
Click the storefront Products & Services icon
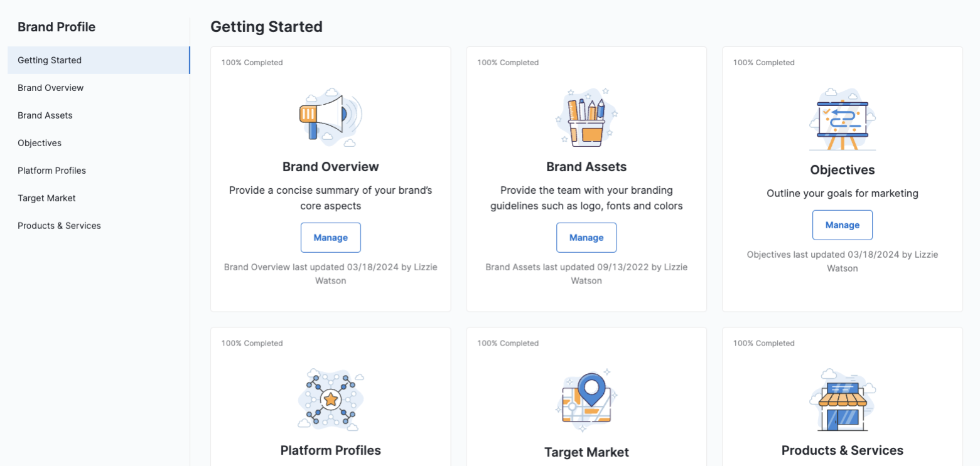(x=842, y=400)
